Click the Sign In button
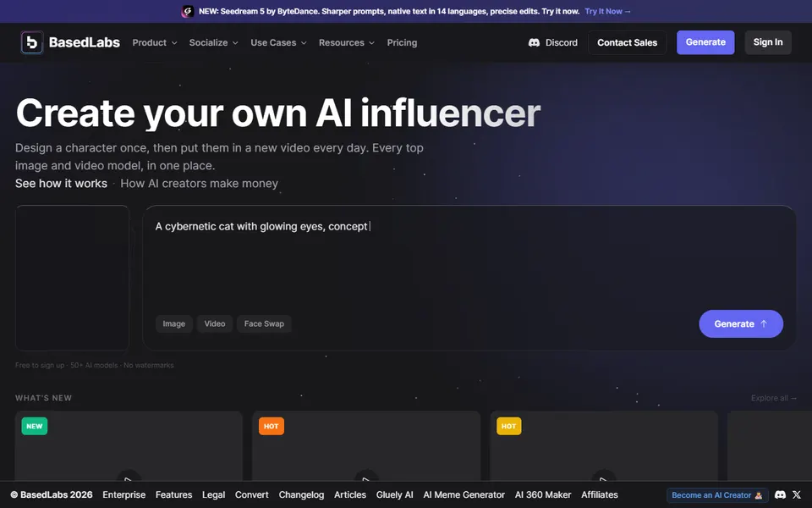 pos(768,42)
